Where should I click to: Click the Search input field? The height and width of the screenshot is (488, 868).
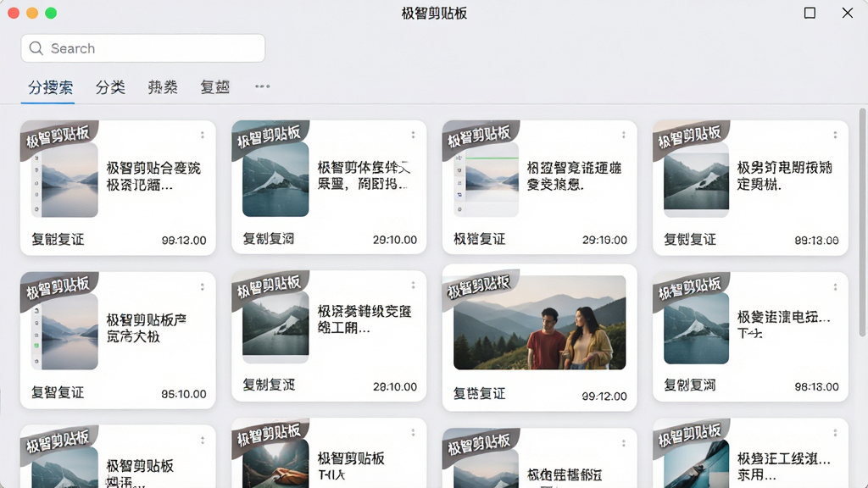142,48
